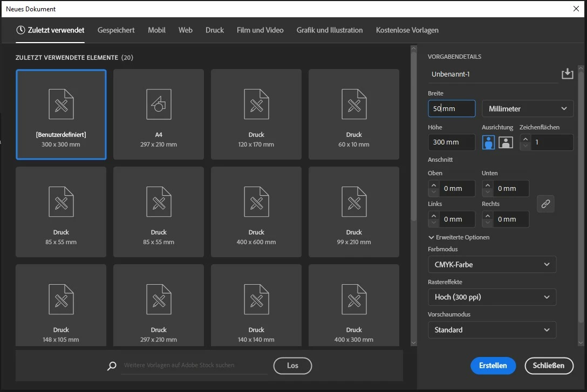Increase Links bleed value
This screenshot has height=392, width=587.
(434, 216)
